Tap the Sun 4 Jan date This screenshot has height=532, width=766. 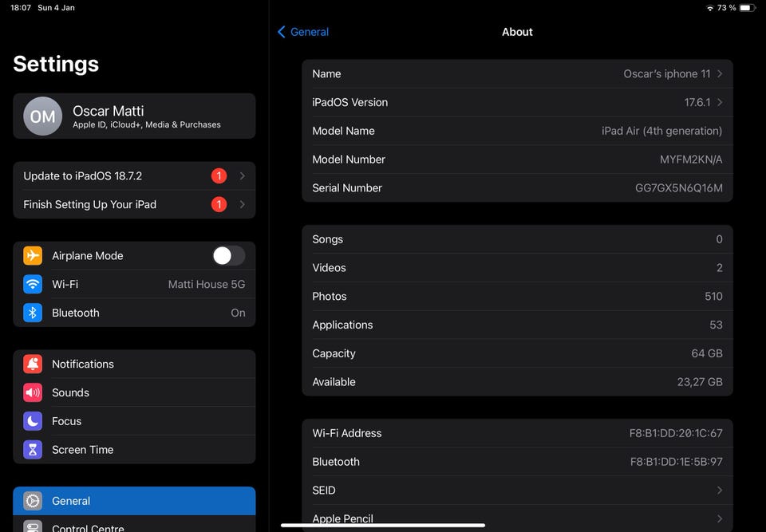[x=56, y=8]
